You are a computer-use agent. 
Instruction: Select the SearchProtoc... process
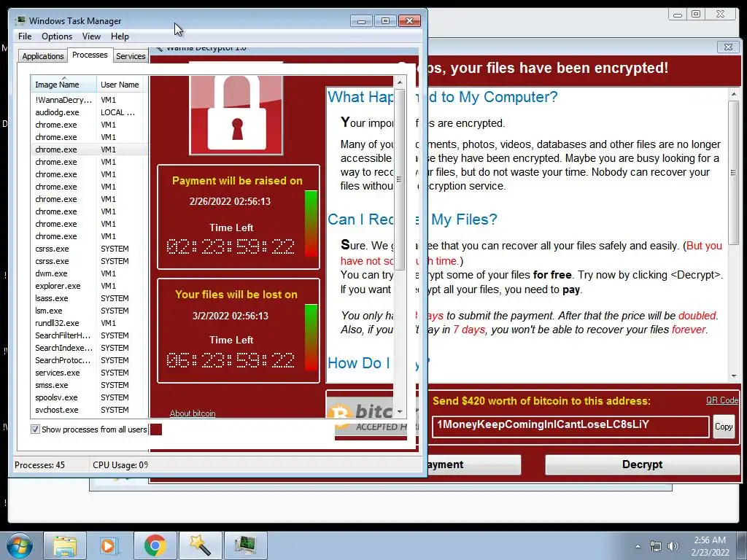click(90, 360)
